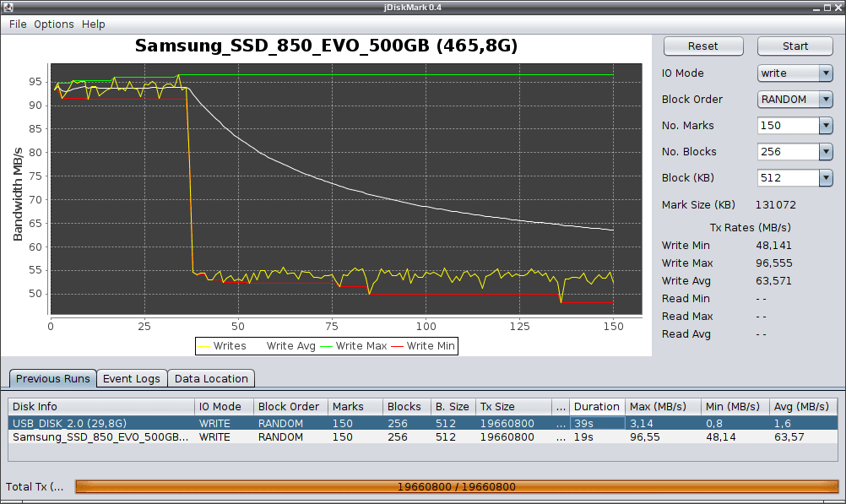Expand the No. Marks dropdown arrow

pos(826,126)
